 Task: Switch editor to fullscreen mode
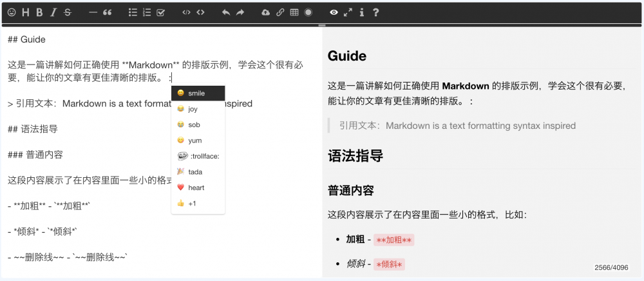[348, 12]
